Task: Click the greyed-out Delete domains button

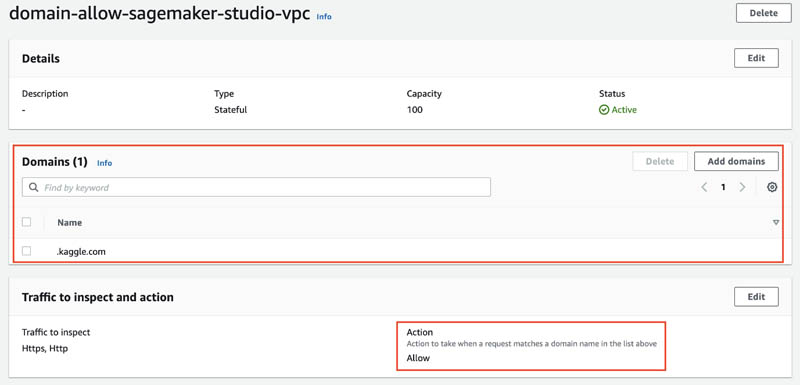Action: [660, 161]
